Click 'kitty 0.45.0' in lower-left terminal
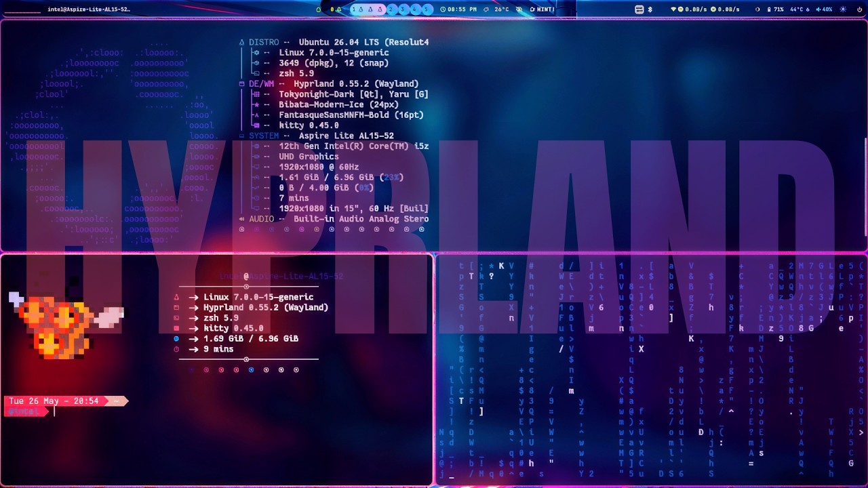 pos(233,328)
